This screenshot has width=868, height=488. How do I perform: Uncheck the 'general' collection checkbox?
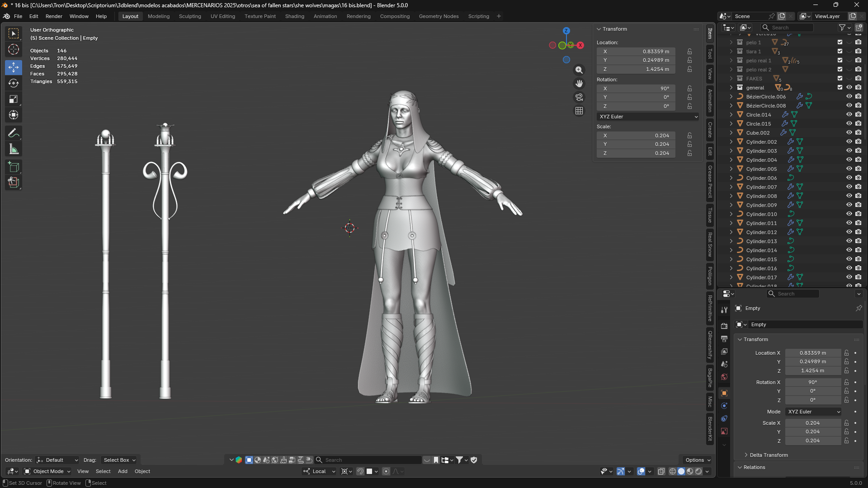840,87
